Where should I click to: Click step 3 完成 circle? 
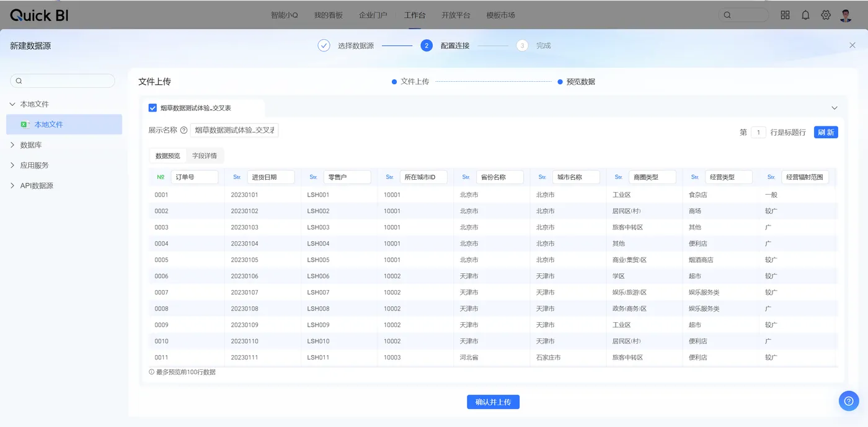(x=522, y=45)
